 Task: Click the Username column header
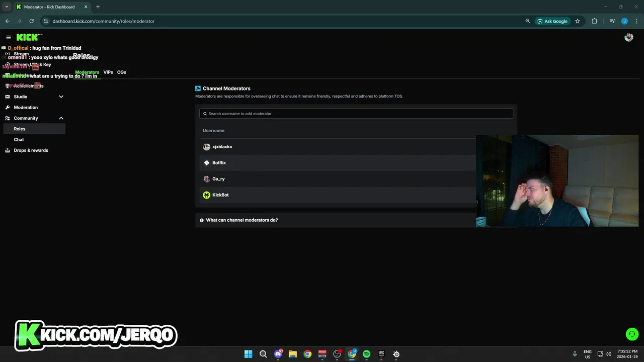[x=213, y=131]
